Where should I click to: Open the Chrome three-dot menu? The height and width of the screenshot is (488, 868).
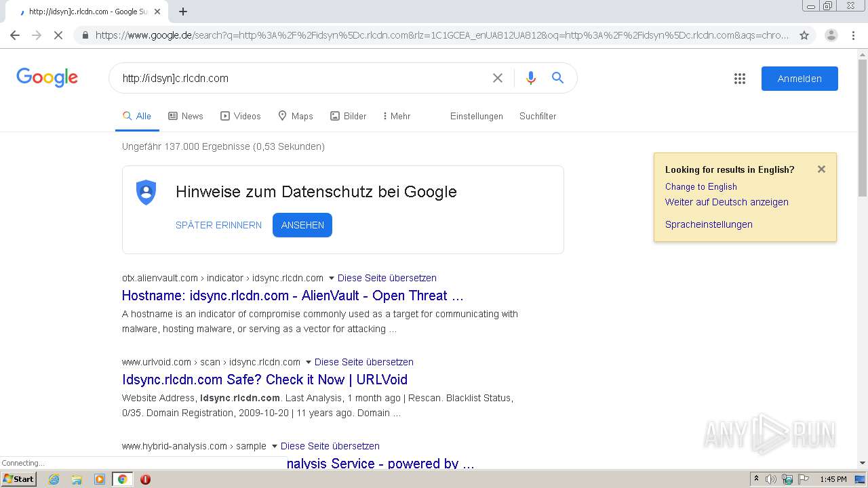[x=852, y=35]
